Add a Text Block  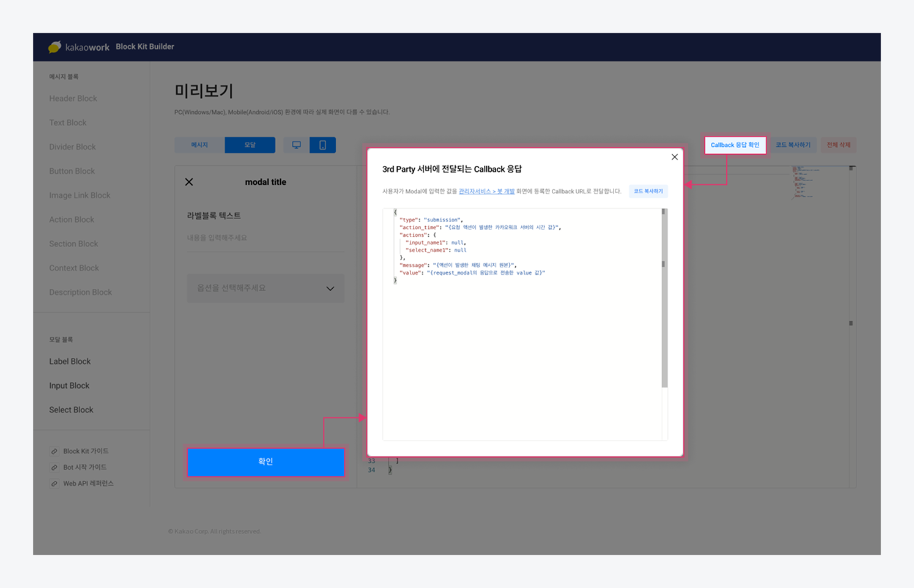click(68, 123)
